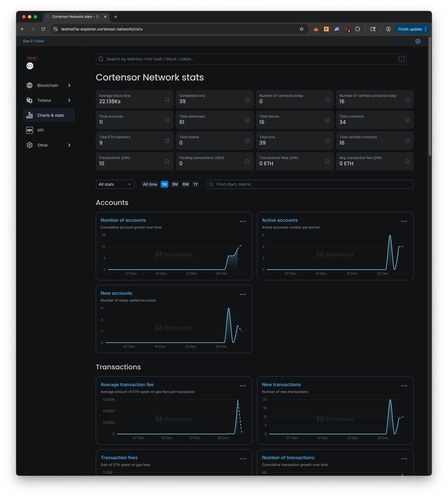Screen dimensions: 448x497
Task: Open options menu for Number of transactions chart
Action: pyautogui.click(x=404, y=458)
